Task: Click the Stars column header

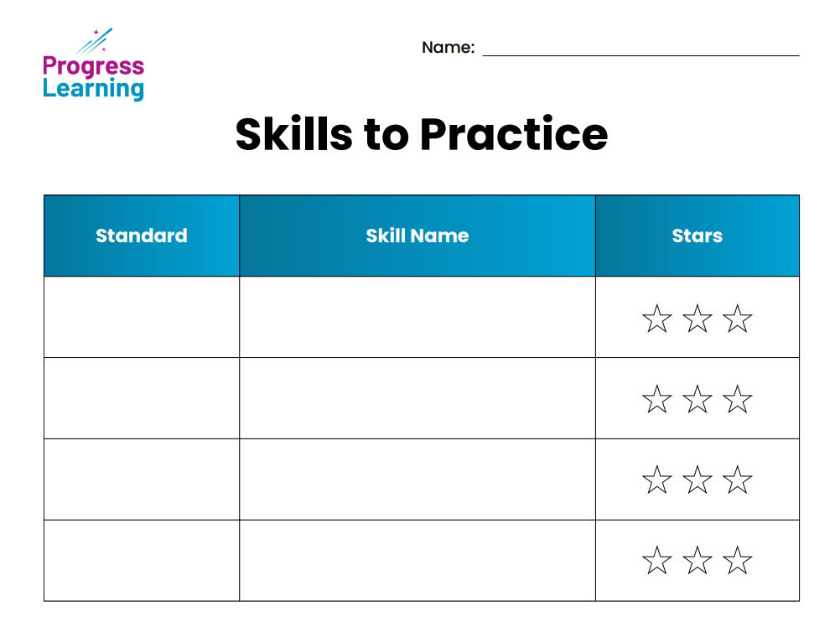Action: [697, 236]
